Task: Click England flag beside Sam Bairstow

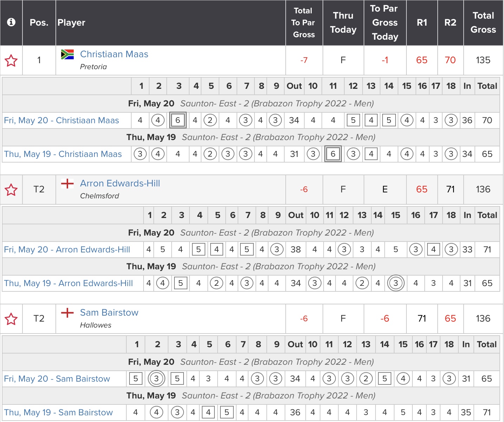Action: 67,313
